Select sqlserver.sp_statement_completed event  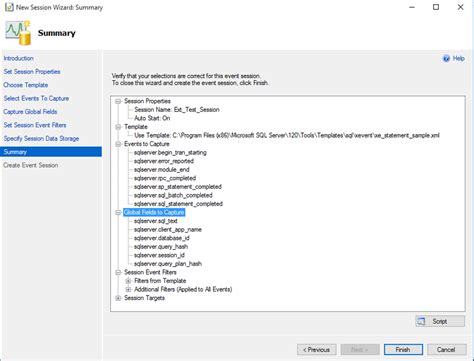click(178, 187)
